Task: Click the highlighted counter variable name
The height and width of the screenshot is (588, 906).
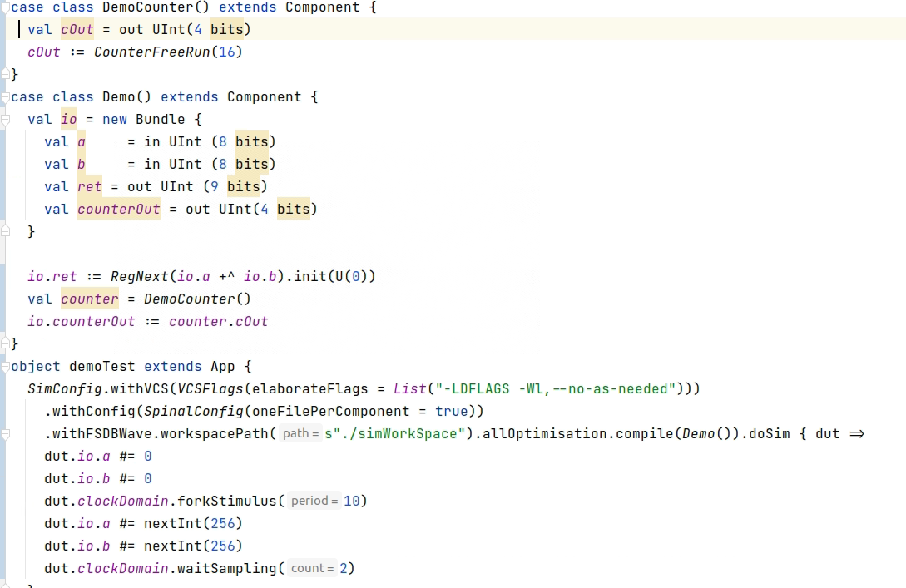Action: (x=88, y=299)
